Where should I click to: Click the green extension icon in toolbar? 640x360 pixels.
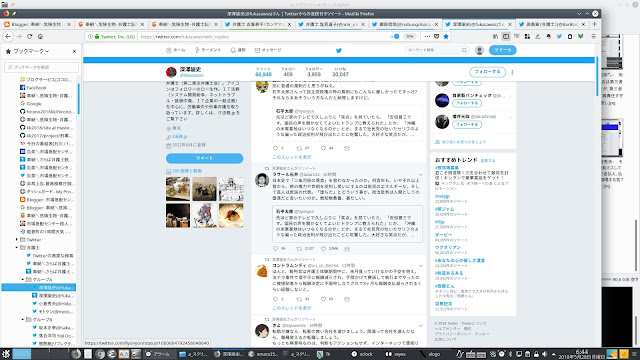tap(580, 36)
